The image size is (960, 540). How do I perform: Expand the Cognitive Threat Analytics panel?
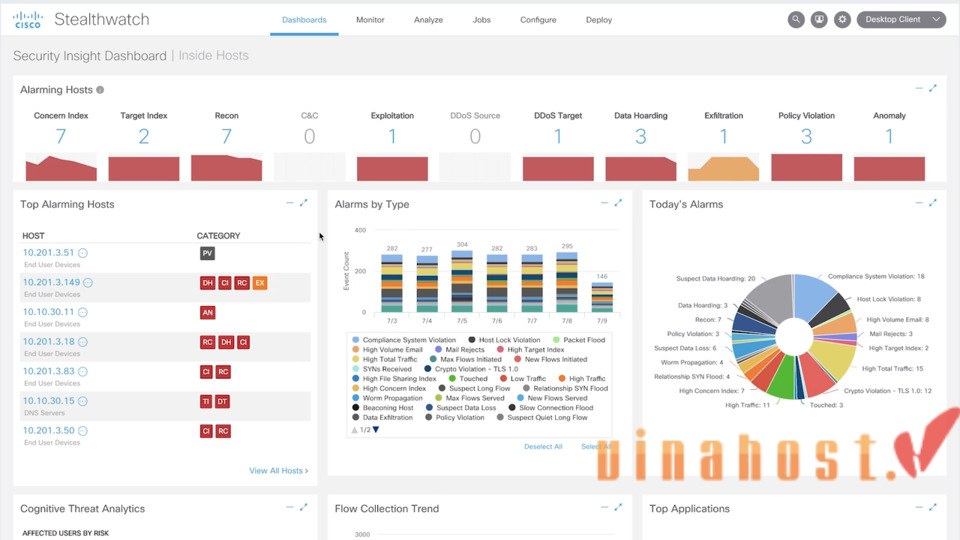(304, 507)
